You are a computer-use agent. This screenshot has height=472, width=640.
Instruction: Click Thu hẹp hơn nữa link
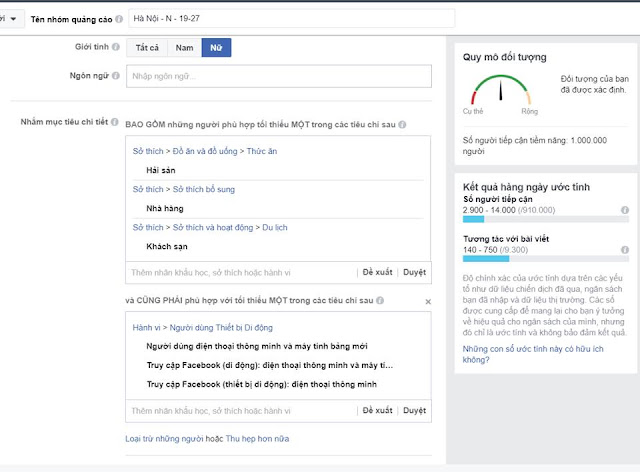258,439
